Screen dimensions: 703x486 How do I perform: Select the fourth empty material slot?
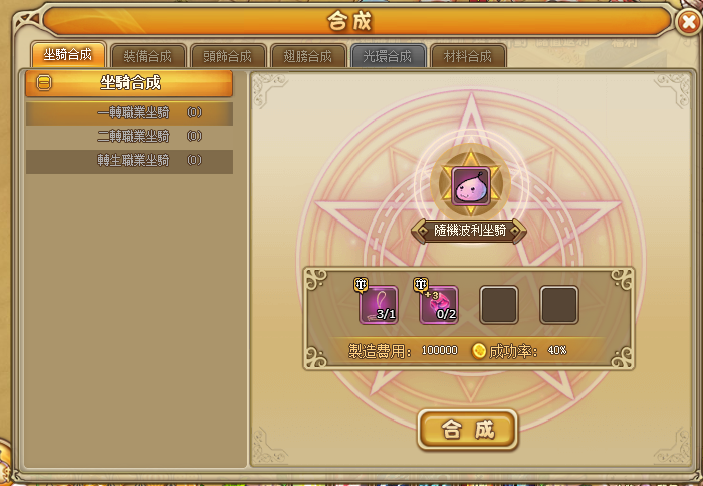(559, 305)
